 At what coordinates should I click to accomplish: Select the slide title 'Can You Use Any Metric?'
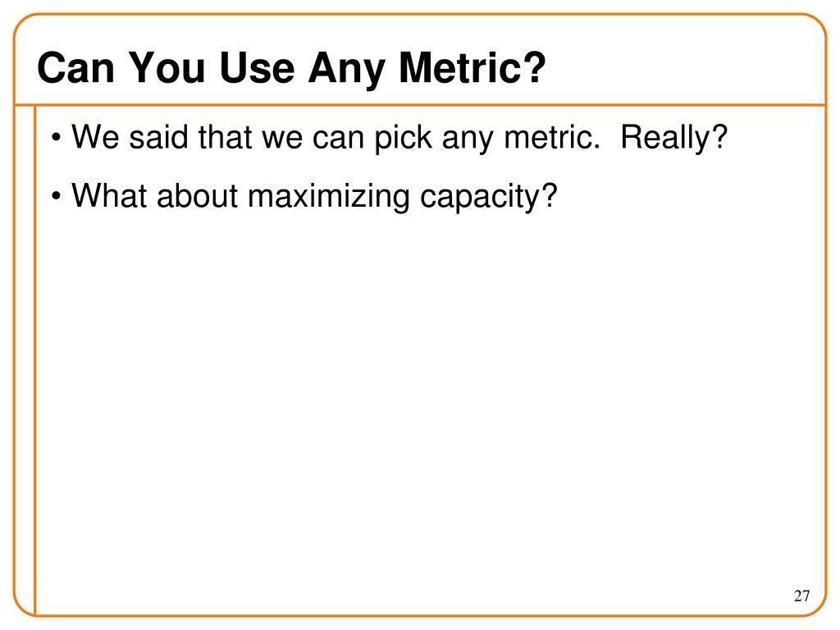pyautogui.click(x=291, y=69)
